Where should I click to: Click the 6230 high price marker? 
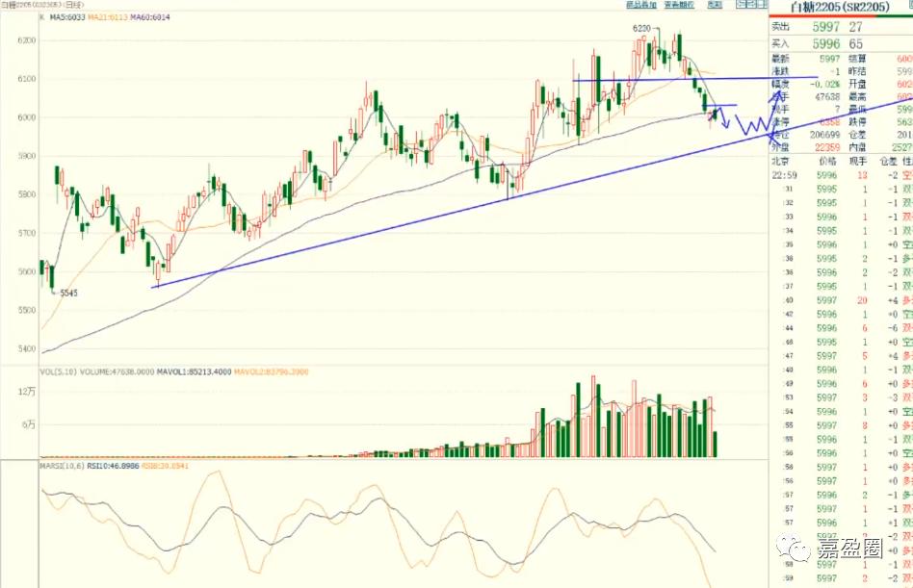(641, 29)
